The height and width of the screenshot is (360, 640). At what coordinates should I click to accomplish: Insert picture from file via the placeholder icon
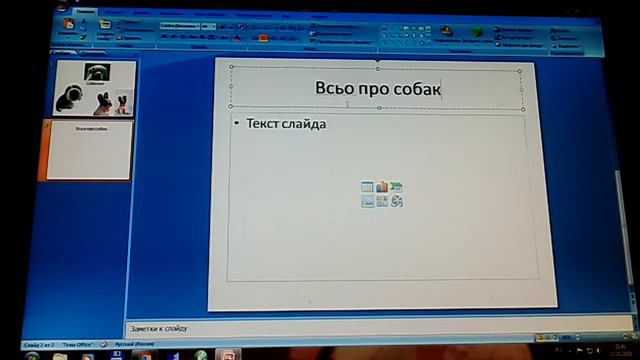point(367,201)
